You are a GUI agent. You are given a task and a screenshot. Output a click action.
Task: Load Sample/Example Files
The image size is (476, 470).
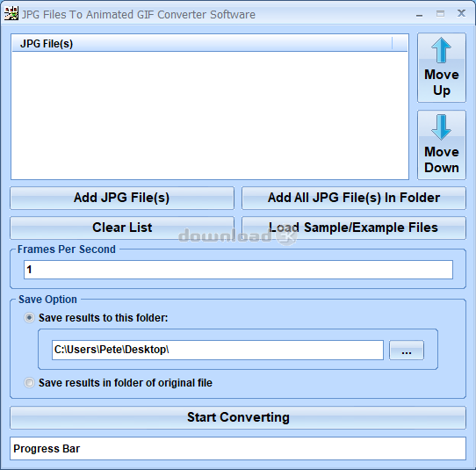[354, 228]
